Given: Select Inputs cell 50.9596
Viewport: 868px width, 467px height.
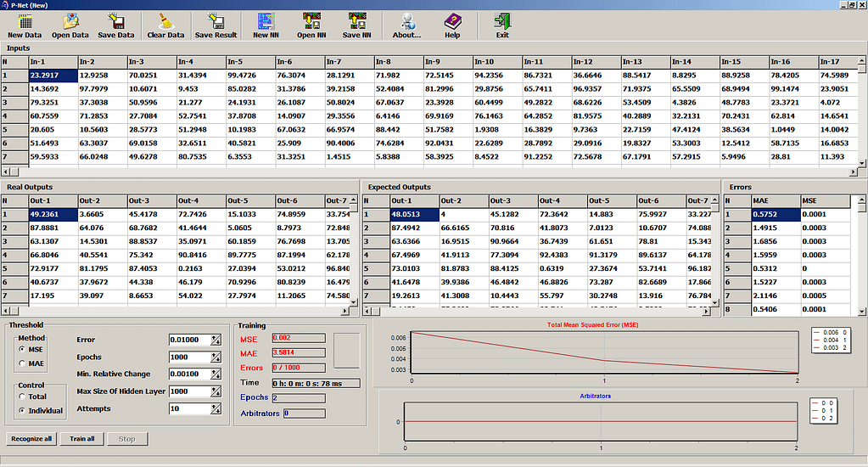Looking at the screenshot, I should pos(151,103).
